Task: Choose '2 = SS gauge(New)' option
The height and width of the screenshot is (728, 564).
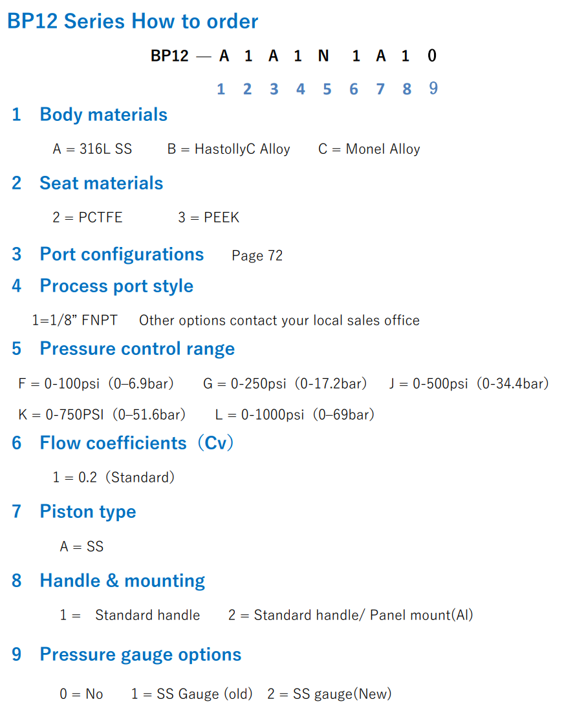Action: 329,694
